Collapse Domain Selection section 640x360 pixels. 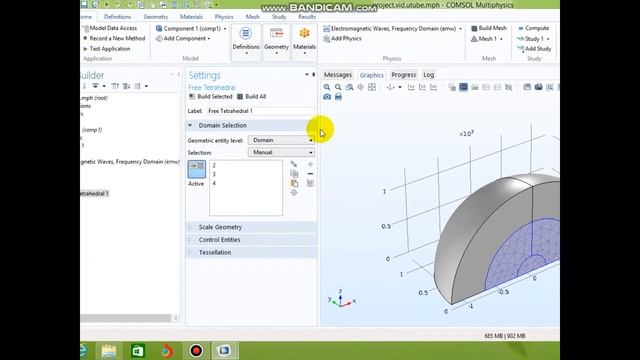click(190, 125)
